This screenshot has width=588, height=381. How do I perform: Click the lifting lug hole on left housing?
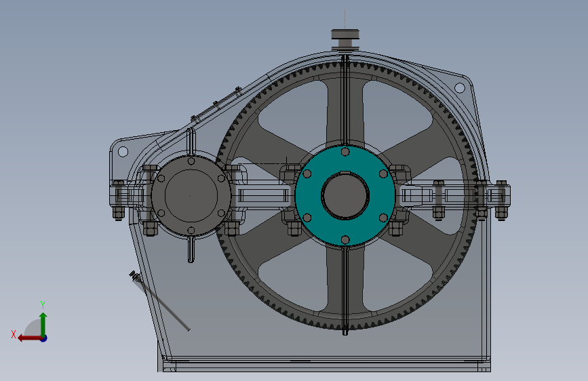[x=123, y=151]
